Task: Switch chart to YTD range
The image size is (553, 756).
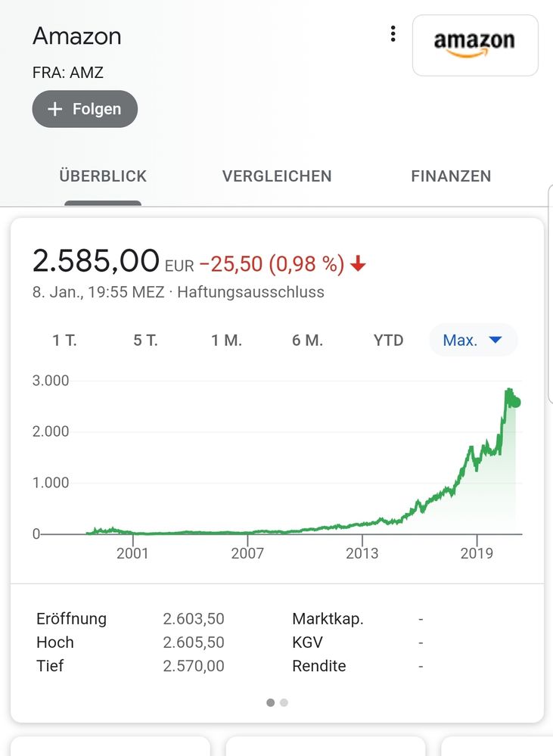Action: click(x=388, y=341)
